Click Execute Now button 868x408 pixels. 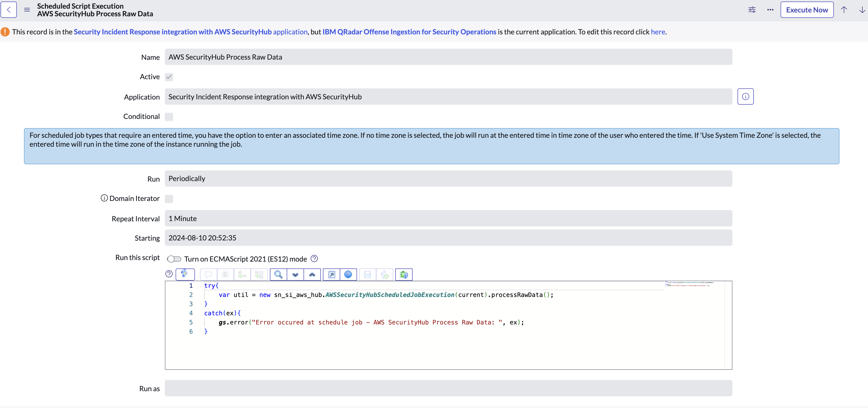point(807,10)
